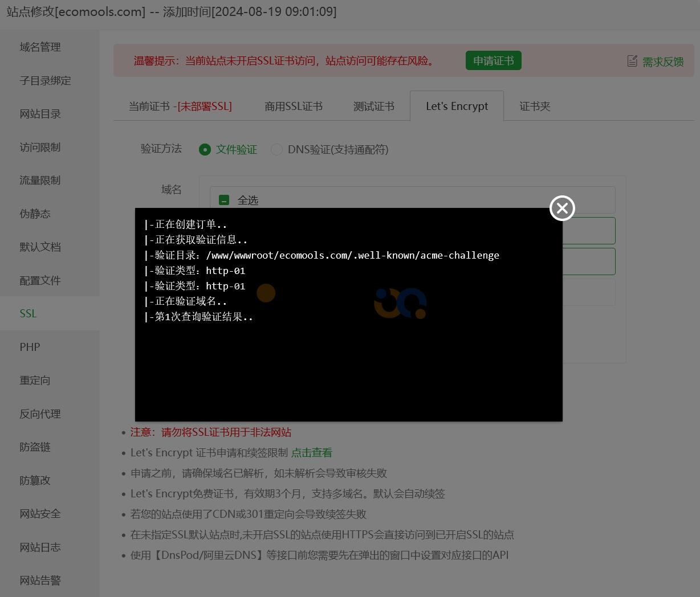Click the 正在获取验证信息 log line

[x=196, y=240]
